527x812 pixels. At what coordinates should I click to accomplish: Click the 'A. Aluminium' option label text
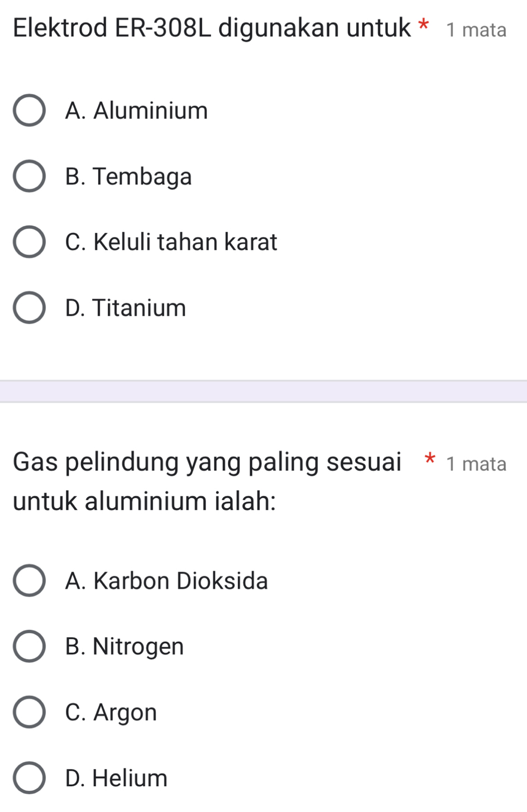pyautogui.click(x=136, y=111)
